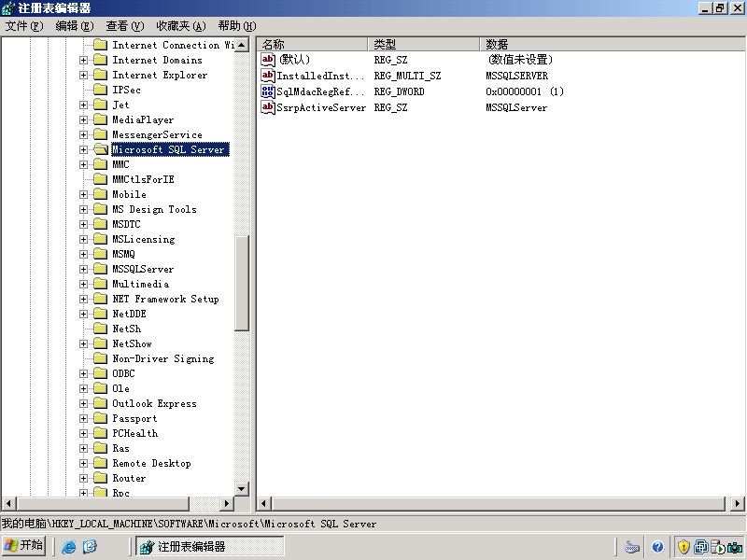Click the blue help question mark tray icon
This screenshot has height=560, width=747.
(x=658, y=547)
